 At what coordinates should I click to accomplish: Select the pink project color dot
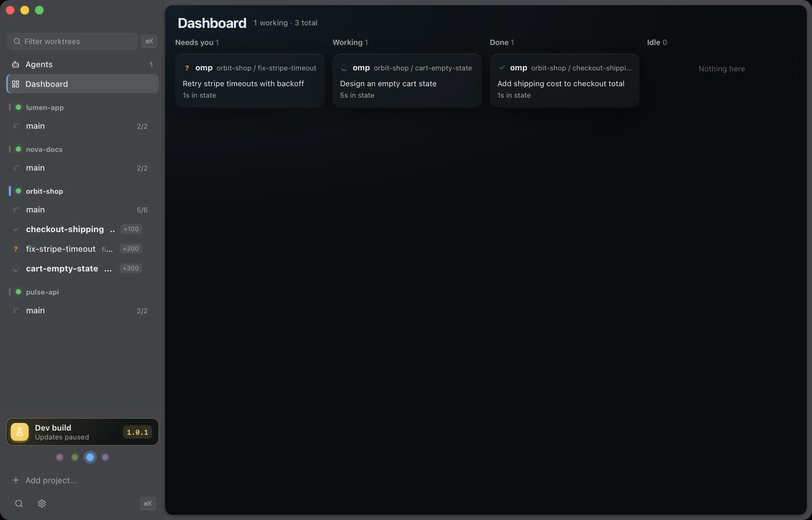coord(60,457)
